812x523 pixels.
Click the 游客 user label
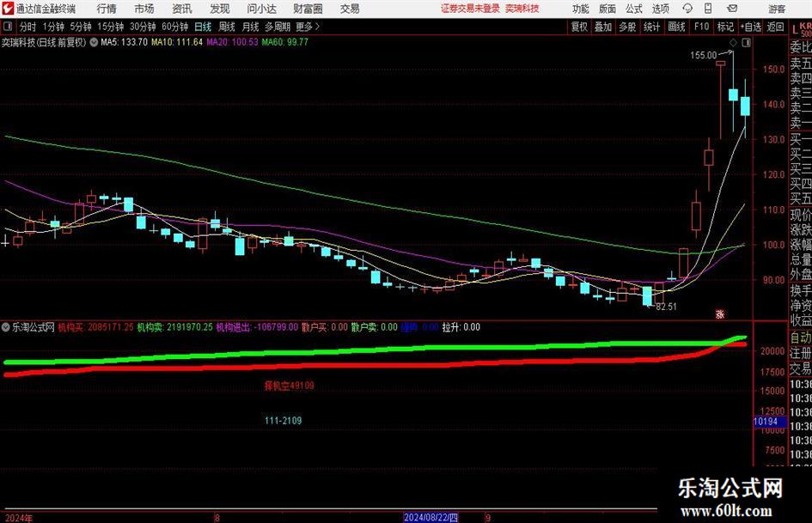coord(776,9)
